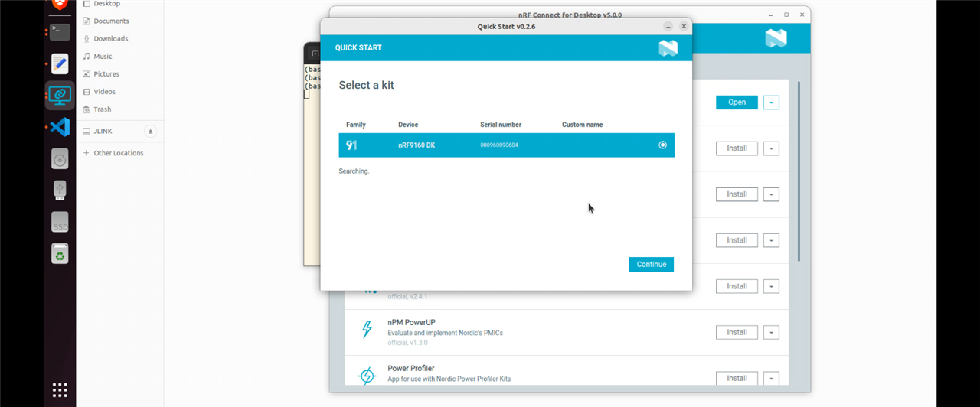This screenshot has height=407, width=980.
Task: Open Downloads in Files sidebar
Action: (x=110, y=38)
